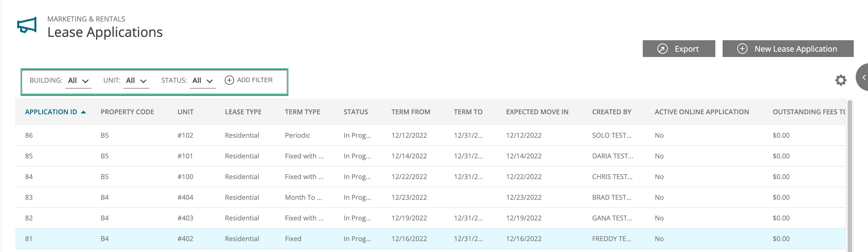Click expected move in 12/23/2022 cell
The width and height of the screenshot is (868, 252).
point(524,197)
